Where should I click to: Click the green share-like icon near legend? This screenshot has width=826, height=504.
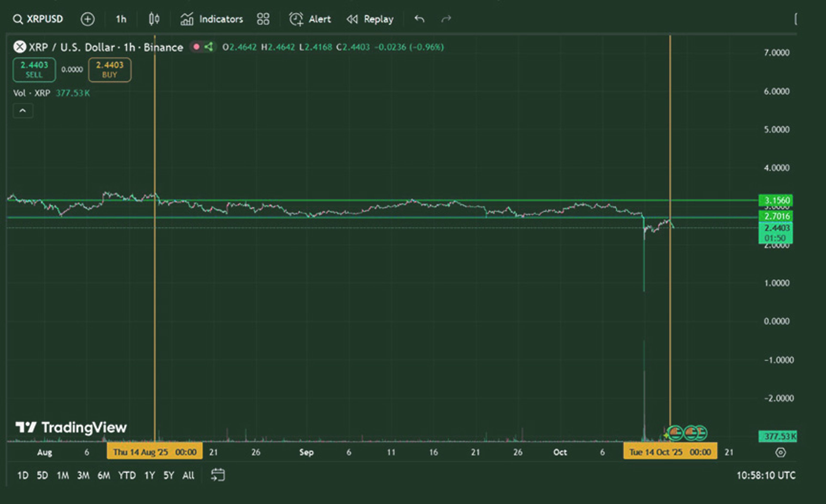pos(209,47)
